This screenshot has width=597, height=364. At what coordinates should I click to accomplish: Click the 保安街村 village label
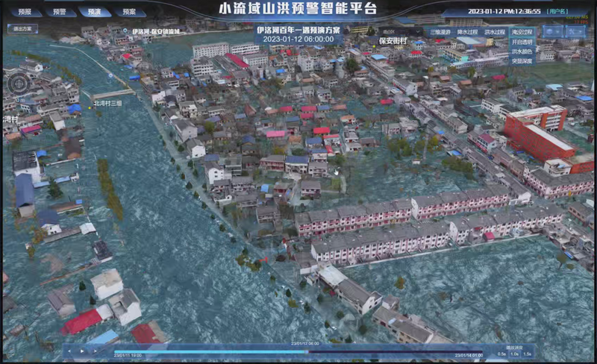coord(393,41)
